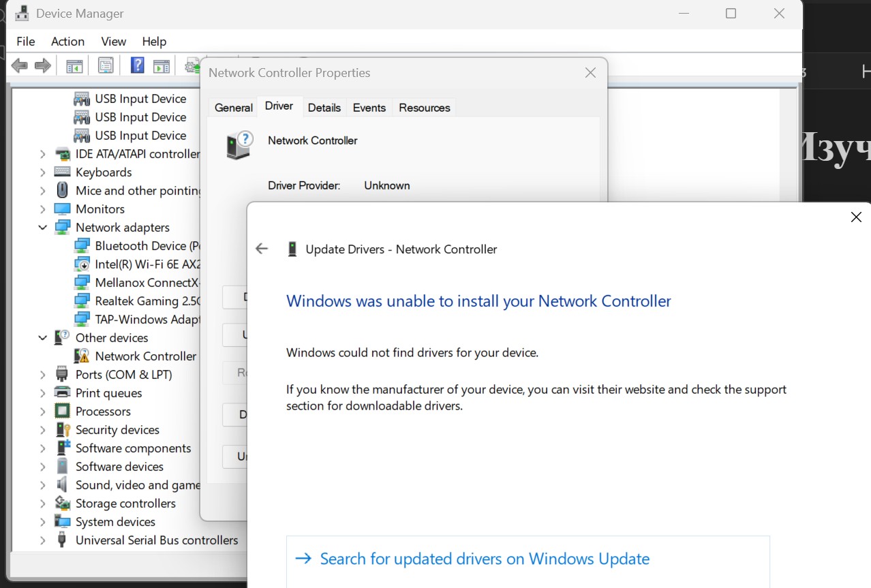This screenshot has width=871, height=588.
Task: Select Realtek Gaming 2.5G adapter
Action: tap(148, 301)
